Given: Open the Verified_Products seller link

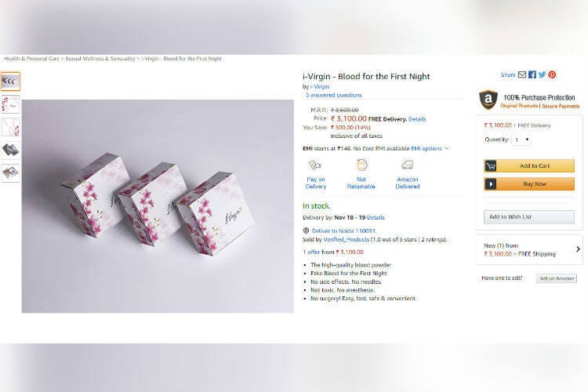Looking at the screenshot, I should [x=346, y=239].
